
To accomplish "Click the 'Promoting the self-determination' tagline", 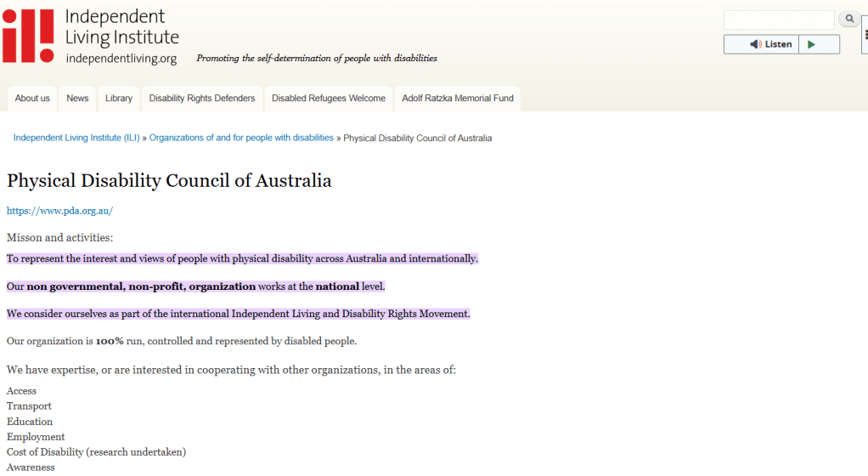I will pyautogui.click(x=317, y=59).
